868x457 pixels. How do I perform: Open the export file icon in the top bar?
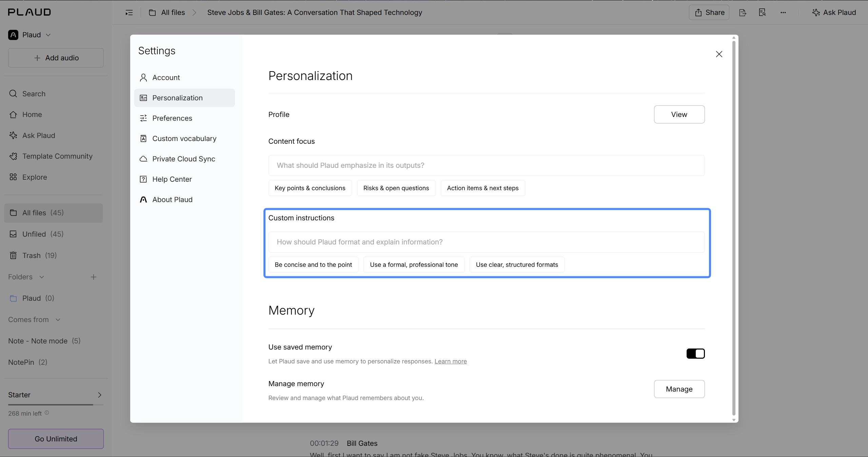[743, 13]
